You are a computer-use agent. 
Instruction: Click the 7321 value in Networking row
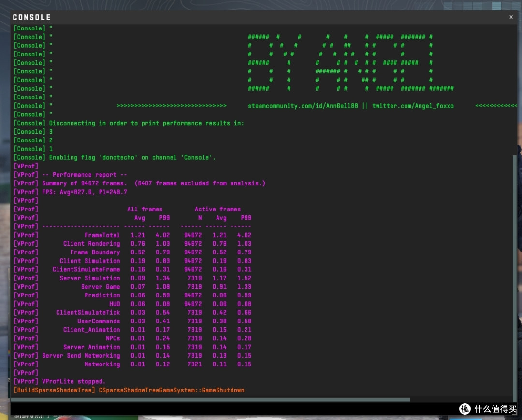pos(194,364)
